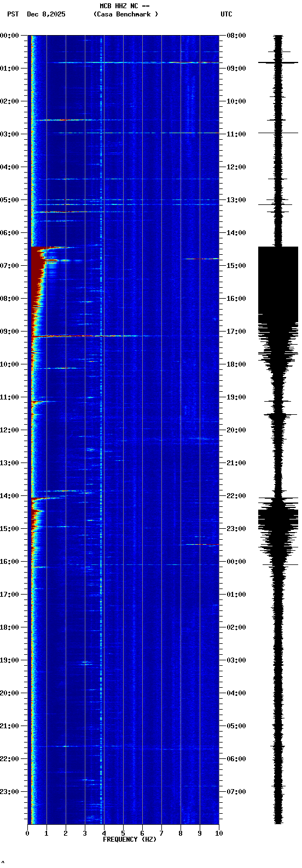302x868 pixels.
Task: Click PST time label '21:00'
Action: tap(9, 726)
